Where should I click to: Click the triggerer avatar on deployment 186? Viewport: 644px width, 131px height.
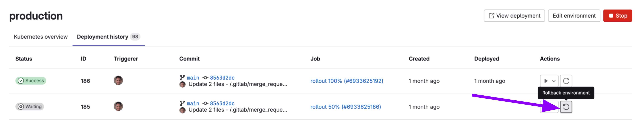[118, 81]
